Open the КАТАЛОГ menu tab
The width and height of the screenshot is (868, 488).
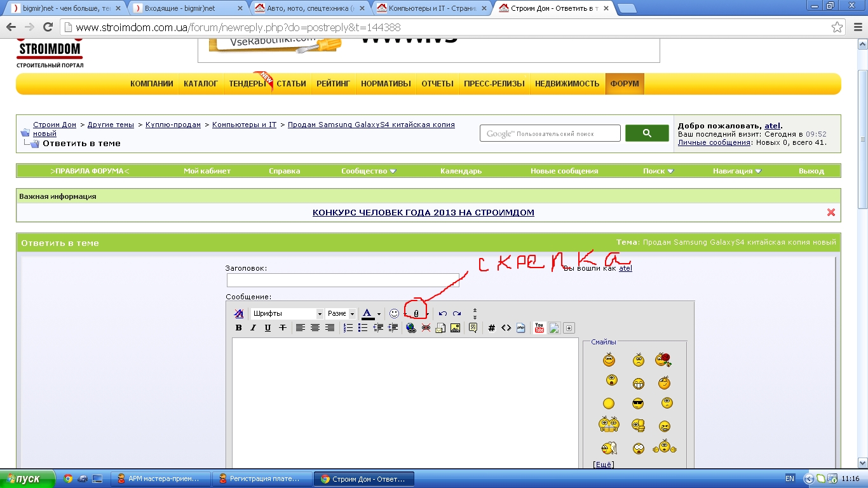201,84
